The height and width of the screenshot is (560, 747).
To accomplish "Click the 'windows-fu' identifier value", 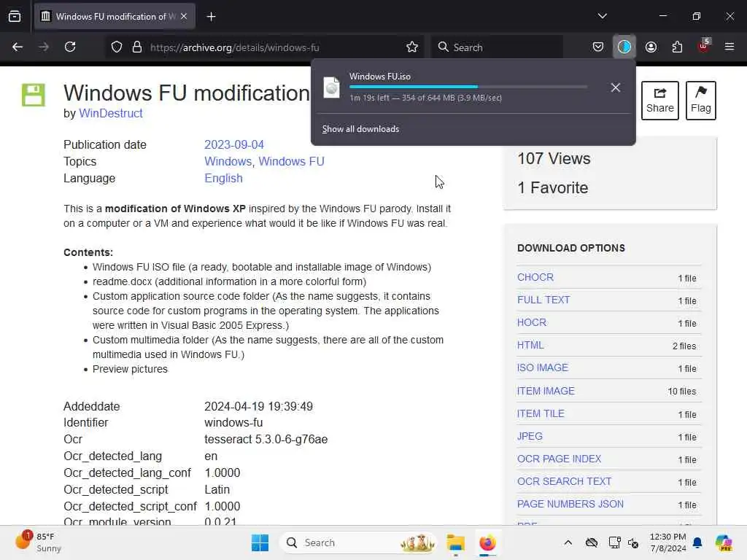I will 233,422.
